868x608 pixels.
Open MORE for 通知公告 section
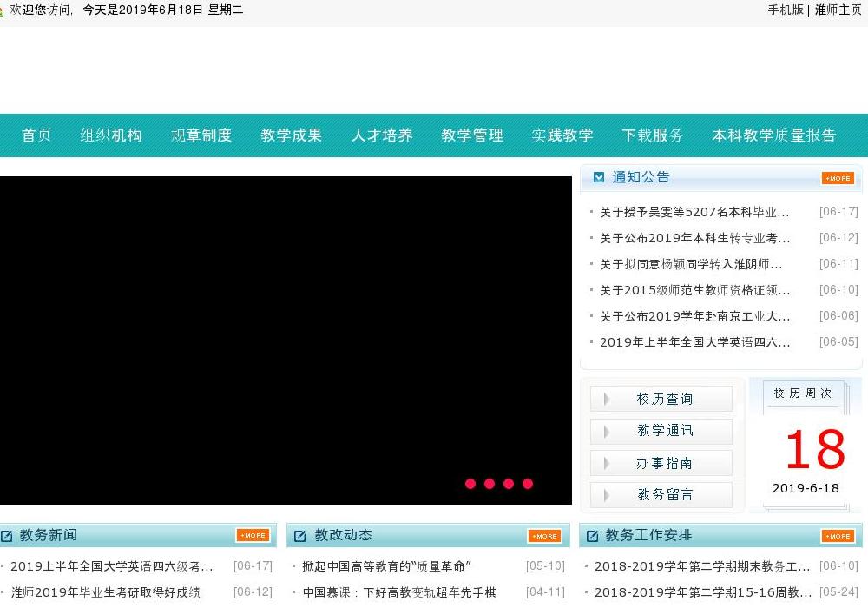(838, 178)
